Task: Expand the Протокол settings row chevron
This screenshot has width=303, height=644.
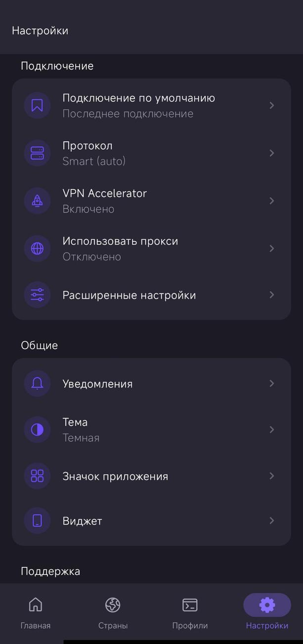Action: [x=272, y=153]
